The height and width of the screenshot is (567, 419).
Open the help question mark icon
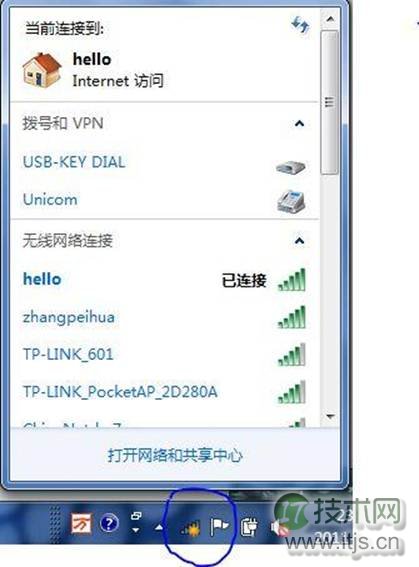[x=109, y=523]
